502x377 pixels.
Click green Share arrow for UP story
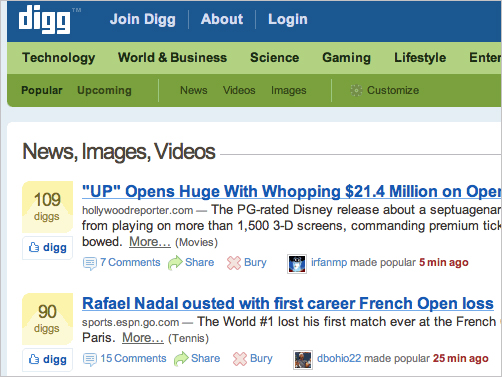click(x=175, y=263)
